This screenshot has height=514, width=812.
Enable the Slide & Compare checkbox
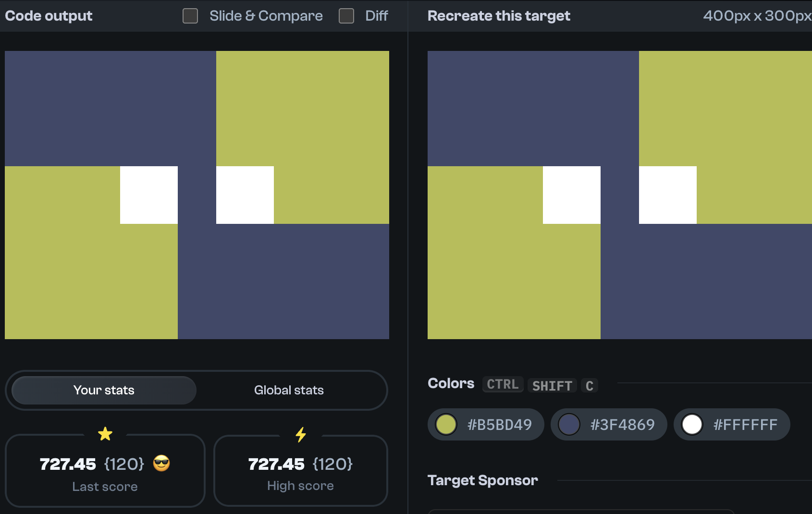(190, 16)
